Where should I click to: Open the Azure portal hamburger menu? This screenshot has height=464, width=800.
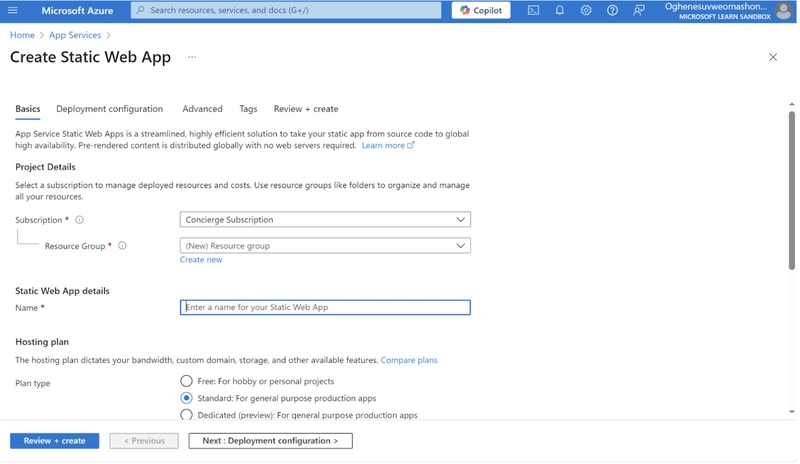pos(13,10)
